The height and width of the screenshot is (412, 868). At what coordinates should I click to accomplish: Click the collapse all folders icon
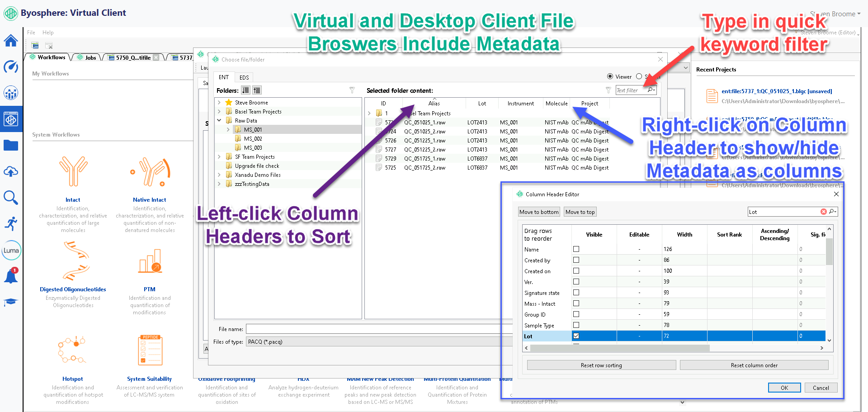[257, 90]
